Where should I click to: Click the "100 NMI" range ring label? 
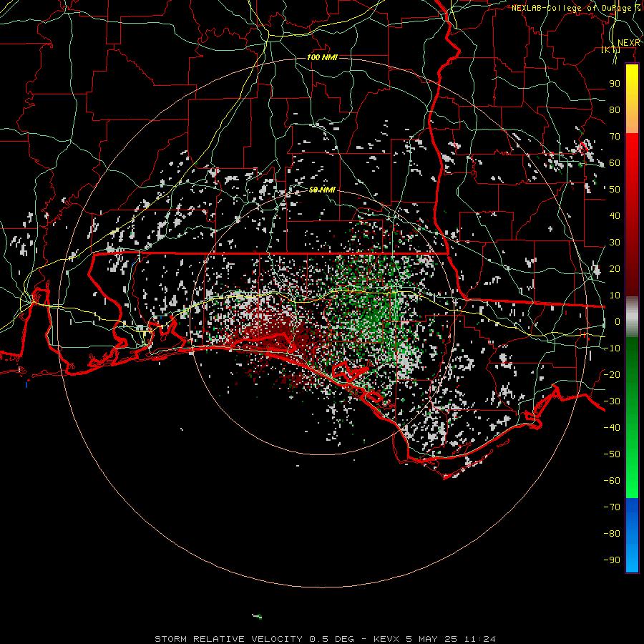click(323, 57)
